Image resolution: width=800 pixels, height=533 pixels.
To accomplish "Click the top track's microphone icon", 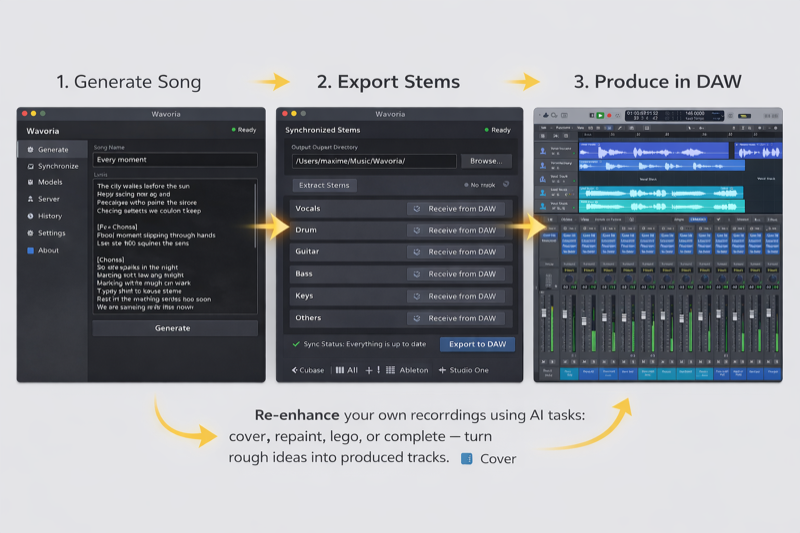I will [x=543, y=151].
